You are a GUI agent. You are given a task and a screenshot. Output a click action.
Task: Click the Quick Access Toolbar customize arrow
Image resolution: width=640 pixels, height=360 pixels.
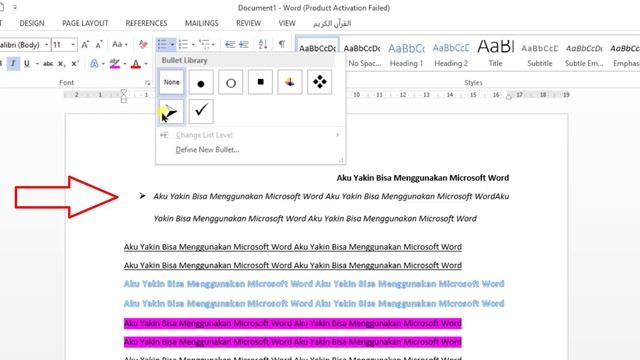pos(15,7)
